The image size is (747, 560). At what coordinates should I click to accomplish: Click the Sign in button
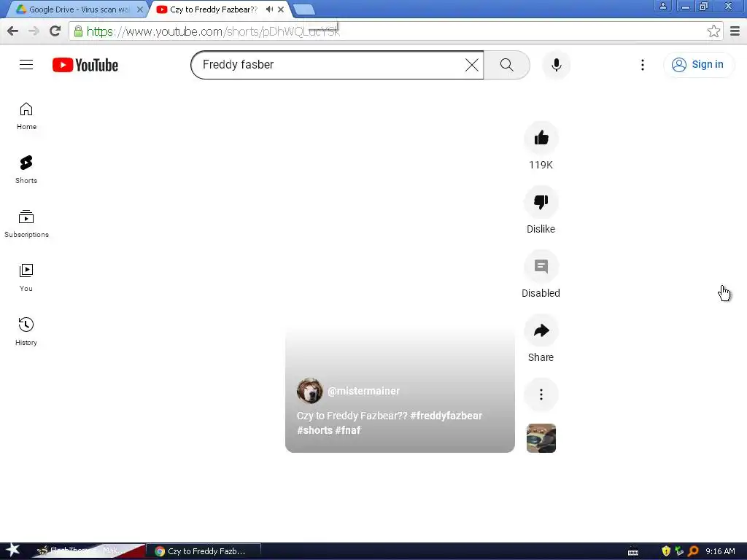[698, 65]
